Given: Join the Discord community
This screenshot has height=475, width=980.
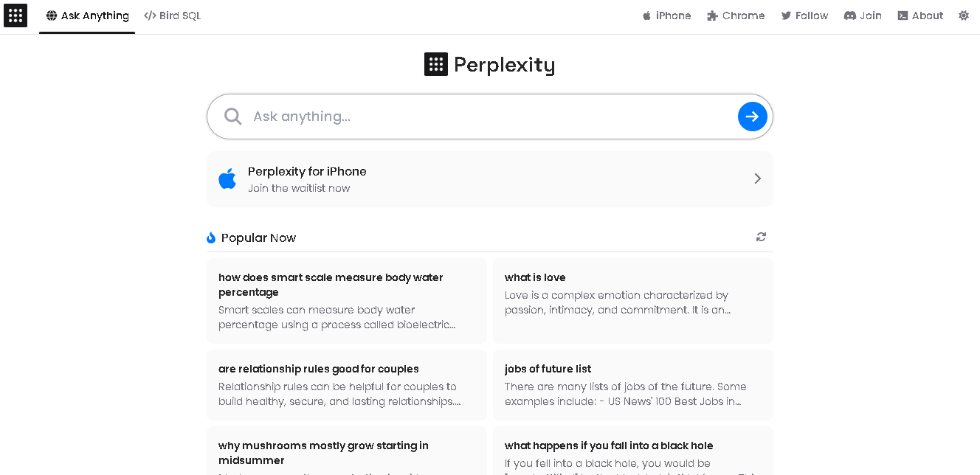Looking at the screenshot, I should coord(863,15).
